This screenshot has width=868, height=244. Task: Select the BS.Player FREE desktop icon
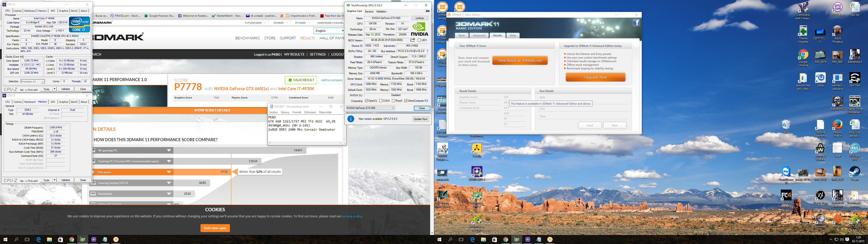[x=854, y=152]
